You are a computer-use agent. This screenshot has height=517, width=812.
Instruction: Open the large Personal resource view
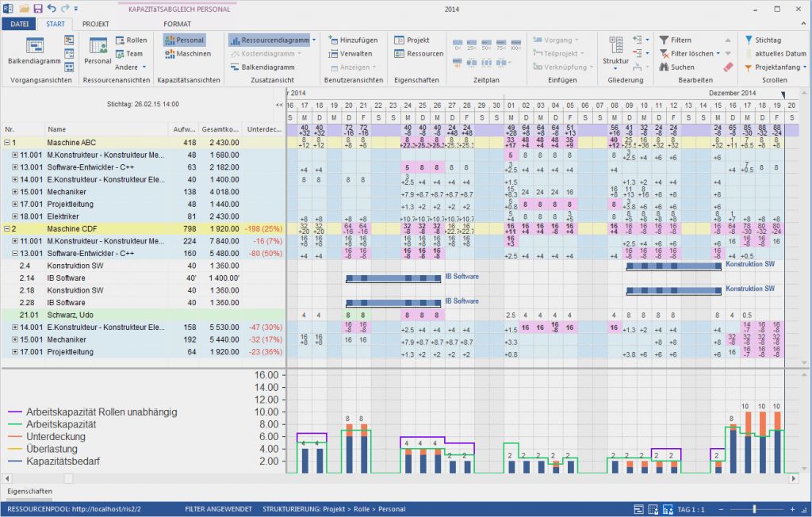tap(98, 51)
